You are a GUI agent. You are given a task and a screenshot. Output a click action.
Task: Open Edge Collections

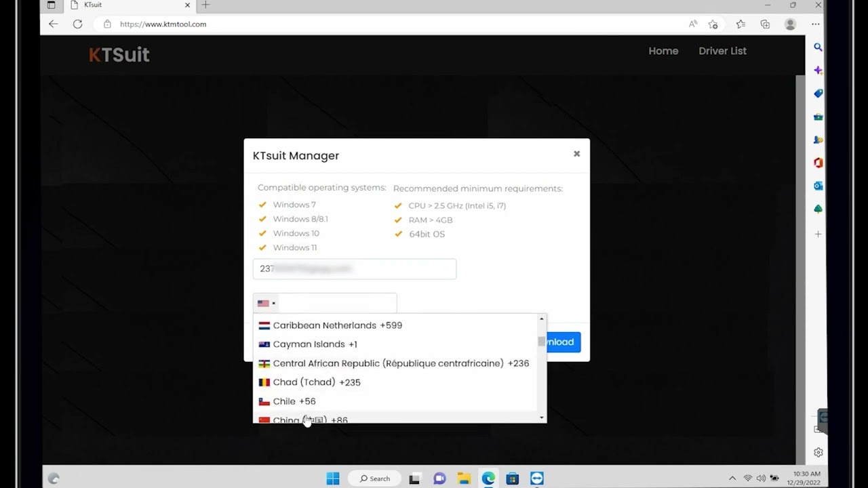[x=766, y=24]
